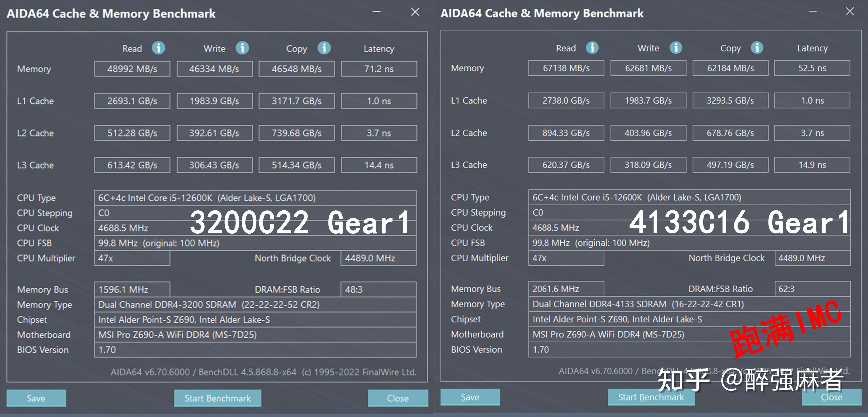Start Benchmark in the right window
Screen dimensions: 868x417
coord(651,397)
